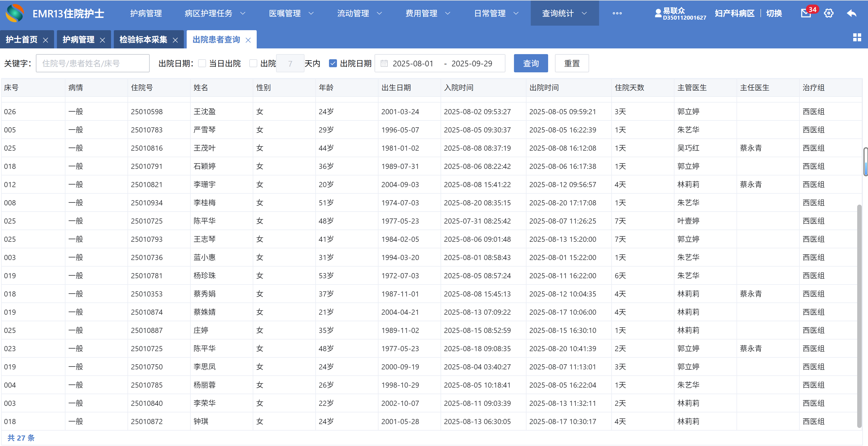868x446 pixels.
Task: Click the back arrow icon
Action: click(851, 13)
